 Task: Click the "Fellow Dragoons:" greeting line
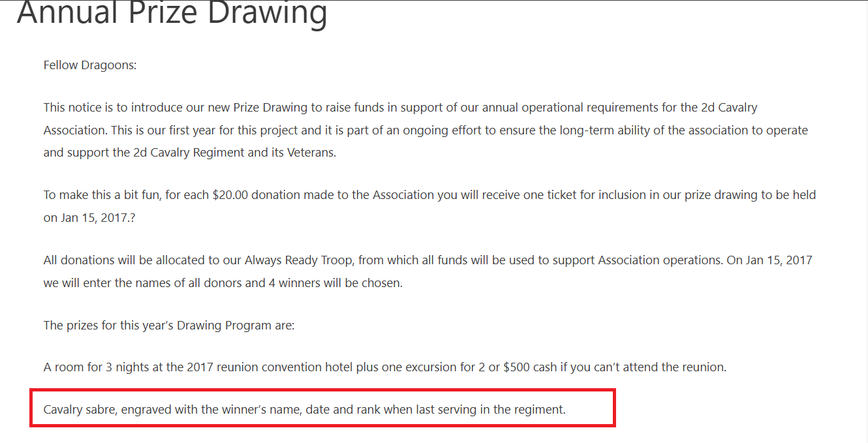pos(90,65)
